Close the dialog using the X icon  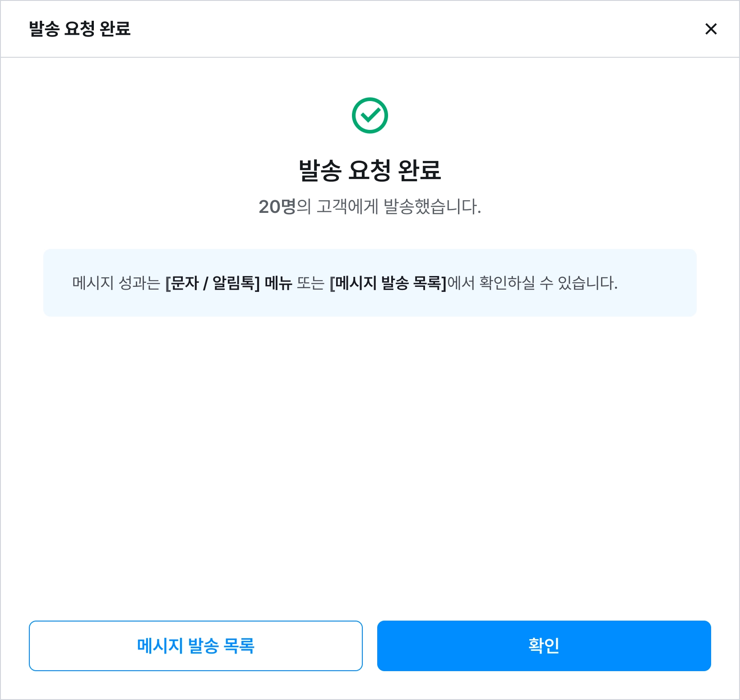pos(711,29)
